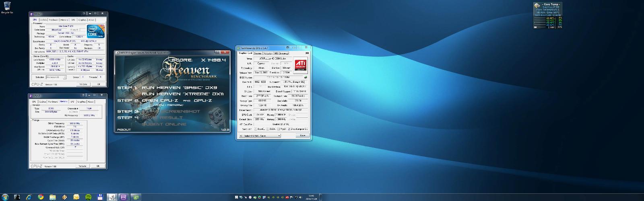
Task: Click the Close button in GPU-Z
Action: pyautogui.click(x=303, y=136)
